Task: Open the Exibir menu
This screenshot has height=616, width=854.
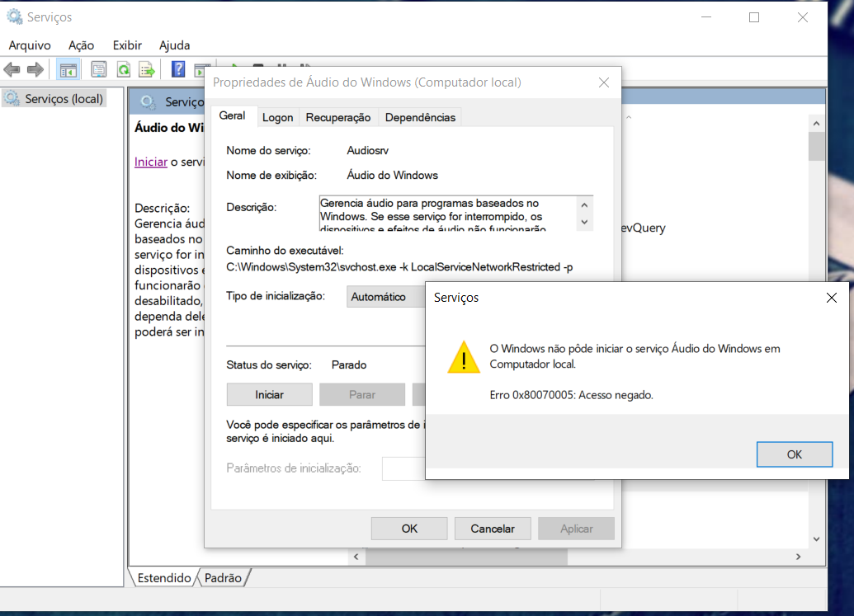Action: (127, 45)
